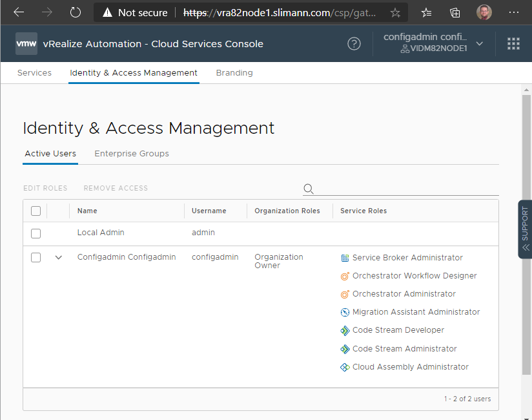This screenshot has height=420, width=532.
Task: Click the browser profile avatar
Action: click(484, 12)
